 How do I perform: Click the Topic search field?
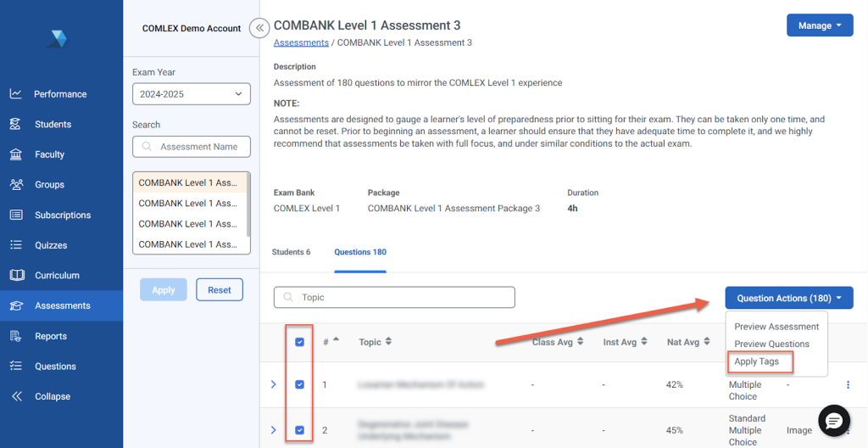coord(394,298)
